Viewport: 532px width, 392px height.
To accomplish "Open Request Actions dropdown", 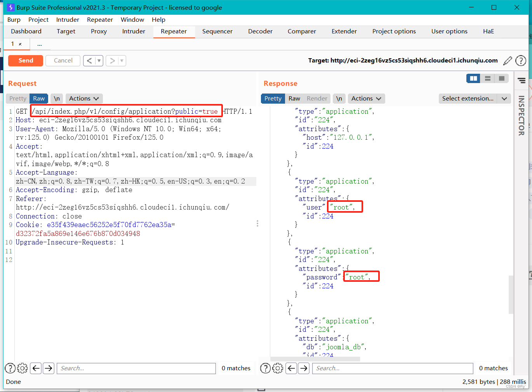I will tap(84, 99).
